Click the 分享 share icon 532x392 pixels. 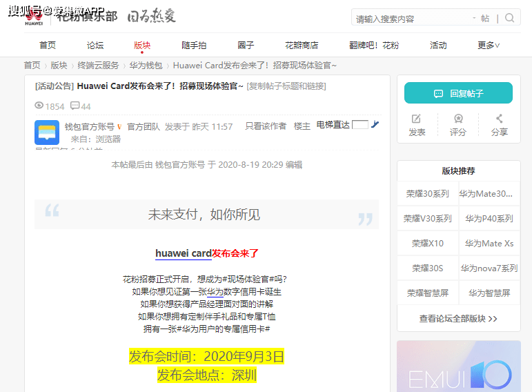pyautogui.click(x=499, y=119)
